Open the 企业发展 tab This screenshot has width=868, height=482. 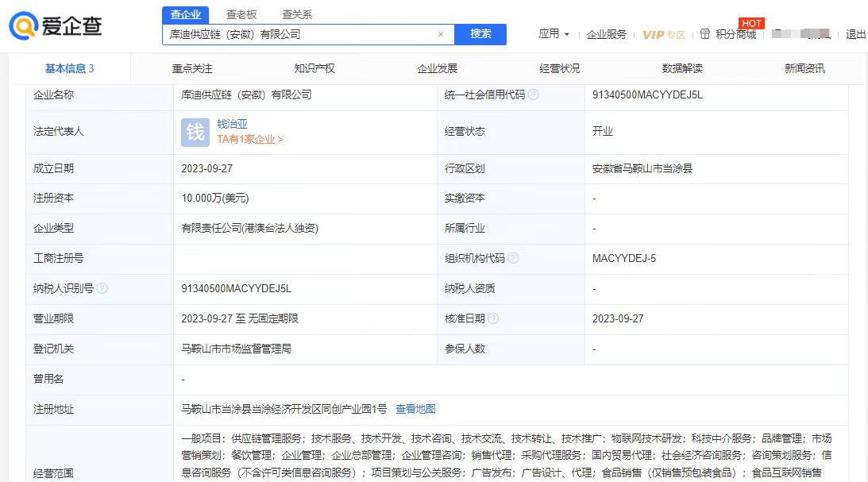[438, 68]
